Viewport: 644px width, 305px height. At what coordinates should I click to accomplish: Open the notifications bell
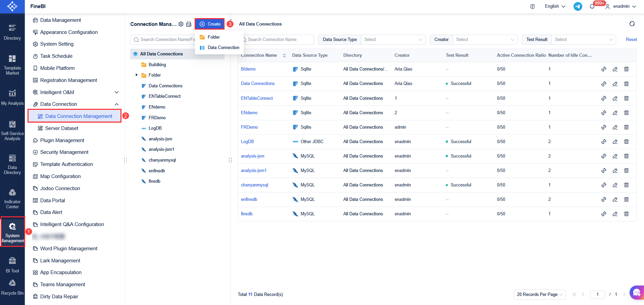(592, 6)
